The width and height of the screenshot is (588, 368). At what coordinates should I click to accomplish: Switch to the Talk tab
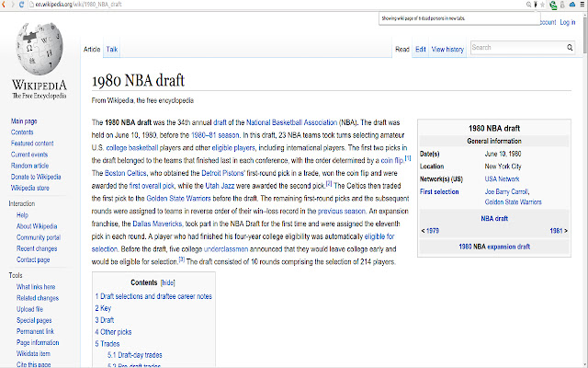pyautogui.click(x=112, y=49)
